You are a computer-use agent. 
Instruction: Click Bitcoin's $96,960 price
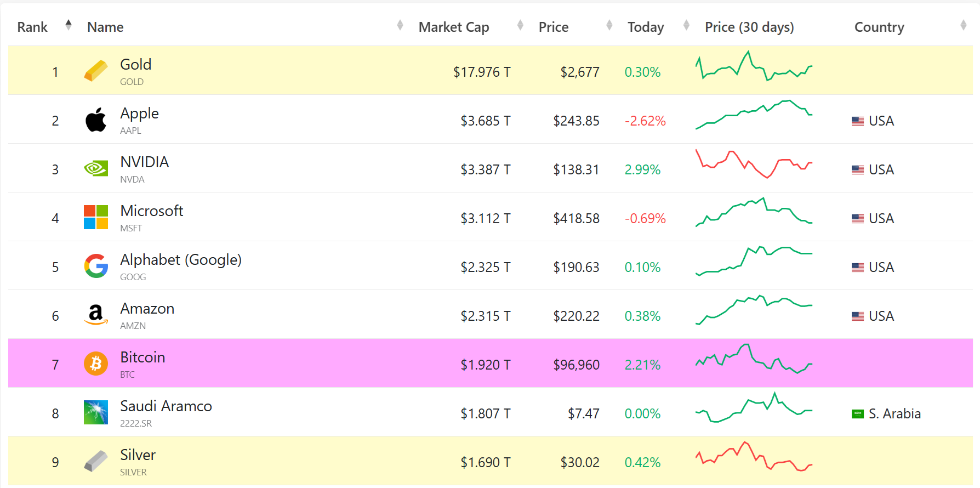click(576, 365)
